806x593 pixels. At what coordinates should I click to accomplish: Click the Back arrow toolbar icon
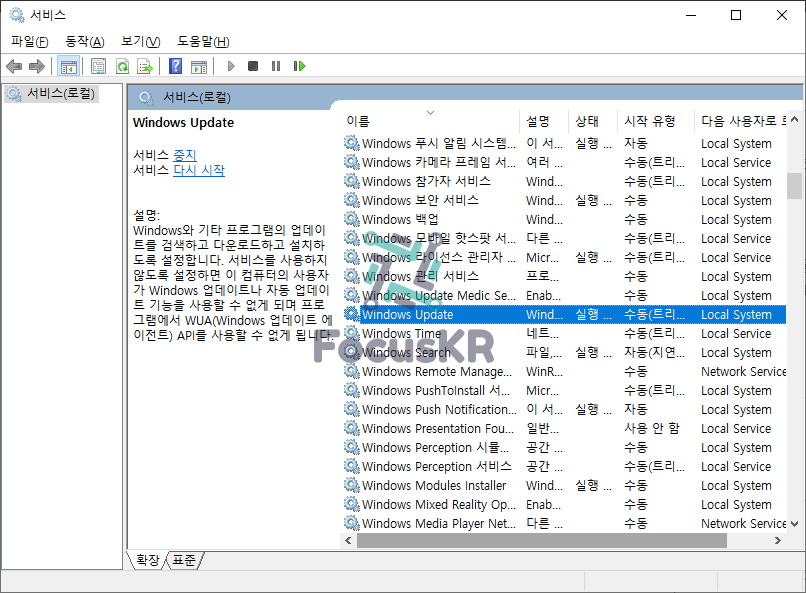[14, 66]
